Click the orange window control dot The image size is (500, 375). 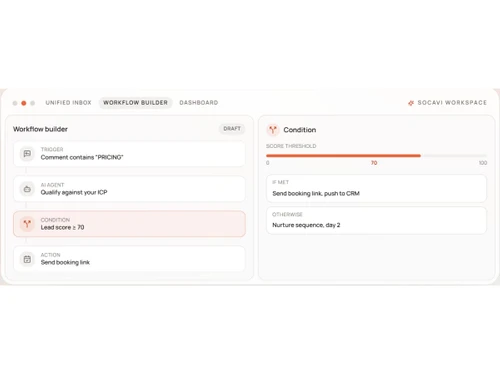tap(24, 103)
